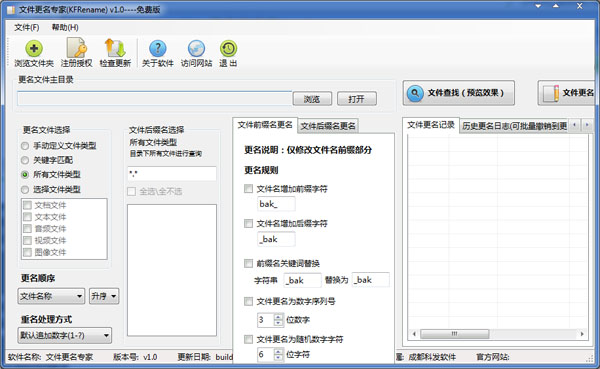Toggle the 全选\全不选 checkbox
Viewport: 600px width, 369px height.
(x=132, y=191)
